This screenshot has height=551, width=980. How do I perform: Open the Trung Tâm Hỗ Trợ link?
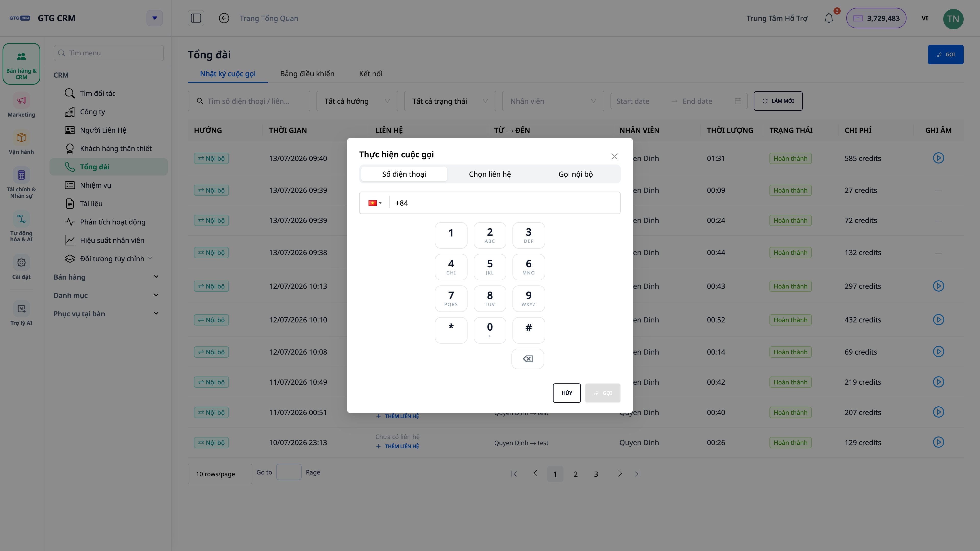(777, 18)
